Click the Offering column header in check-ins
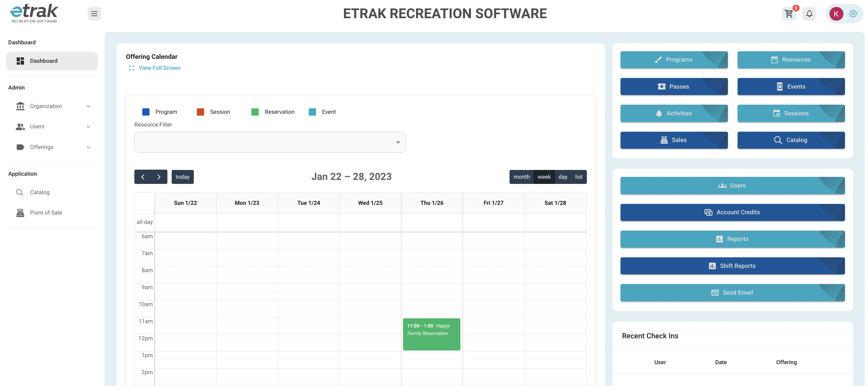Viewport: 868px width, 386px height. 786,362
